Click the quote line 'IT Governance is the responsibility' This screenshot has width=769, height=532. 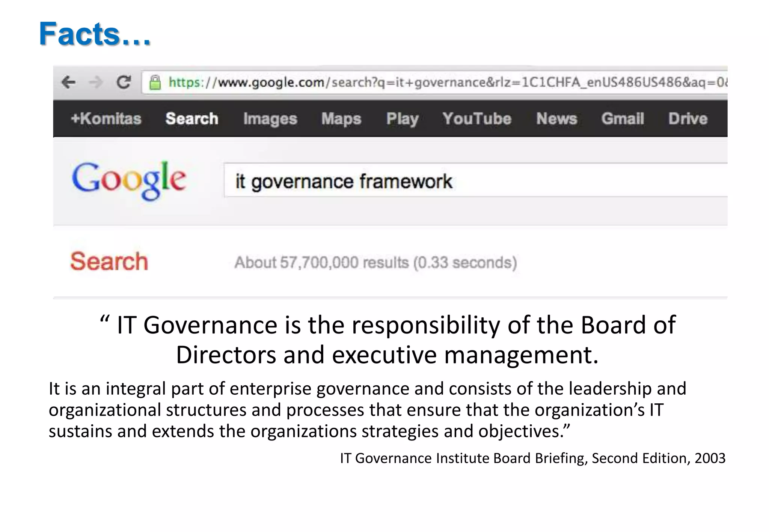[388, 325]
